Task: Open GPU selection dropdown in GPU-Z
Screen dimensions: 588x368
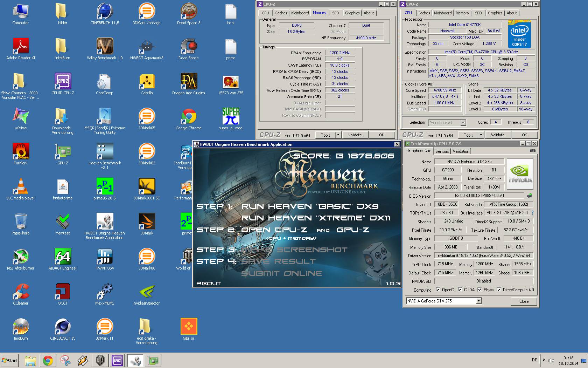Action: (x=478, y=301)
